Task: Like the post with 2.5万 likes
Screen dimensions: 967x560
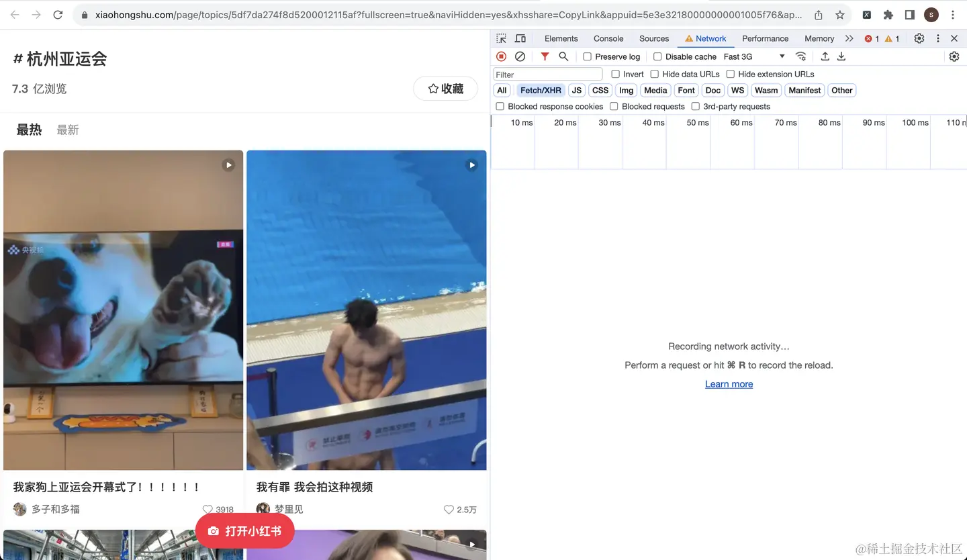Action: [449, 510]
